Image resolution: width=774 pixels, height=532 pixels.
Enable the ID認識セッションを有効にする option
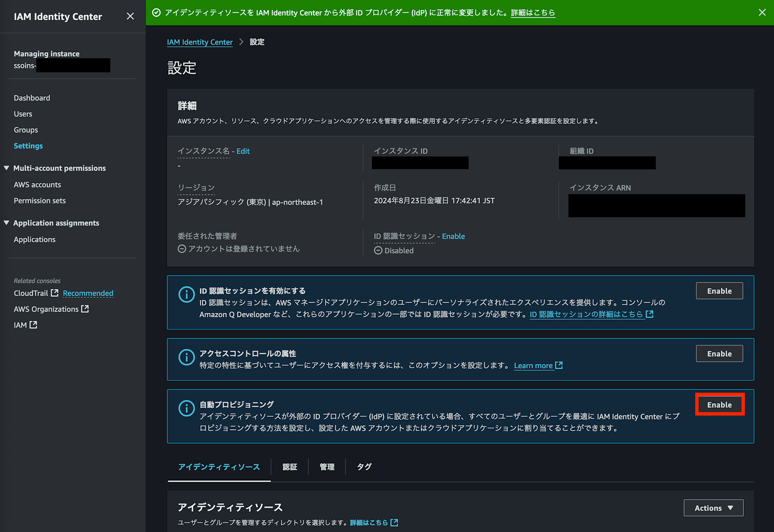click(x=719, y=291)
